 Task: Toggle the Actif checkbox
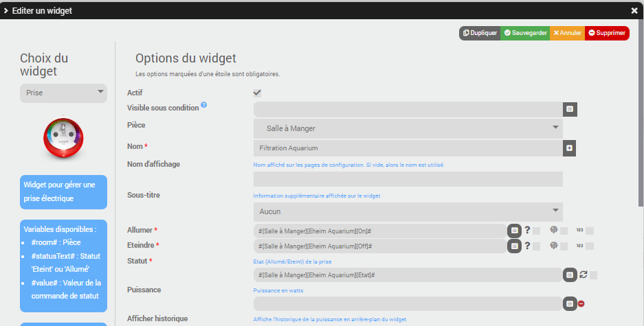pos(258,93)
